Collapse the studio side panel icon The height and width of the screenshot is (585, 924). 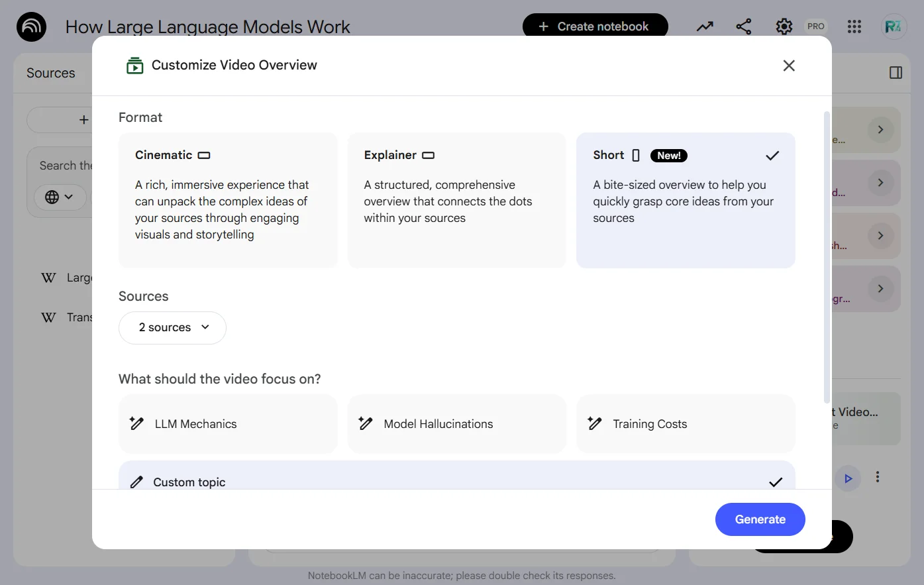point(896,73)
